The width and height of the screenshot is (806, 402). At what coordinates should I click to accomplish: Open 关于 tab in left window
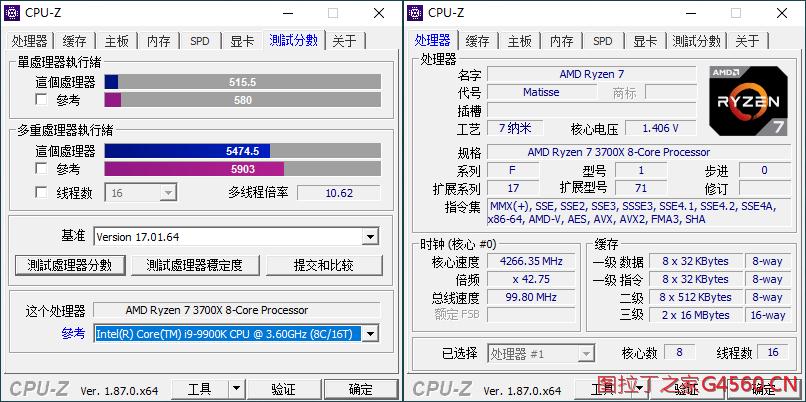[x=344, y=41]
